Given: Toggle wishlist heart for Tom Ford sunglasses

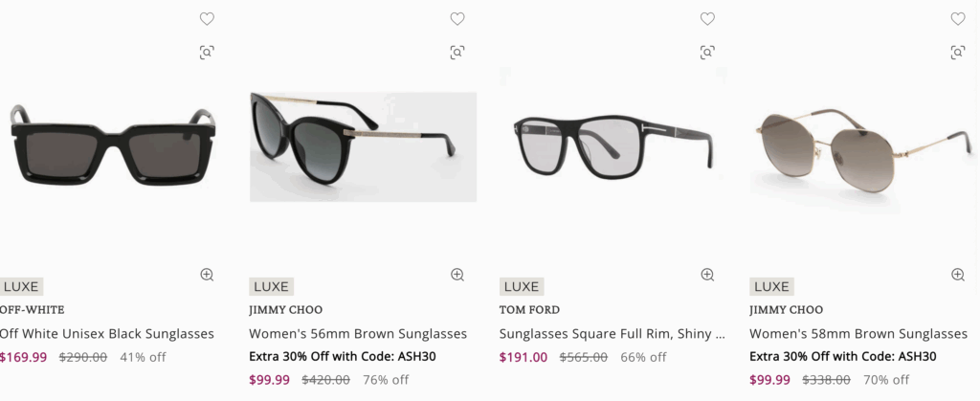Looking at the screenshot, I should 708,18.
